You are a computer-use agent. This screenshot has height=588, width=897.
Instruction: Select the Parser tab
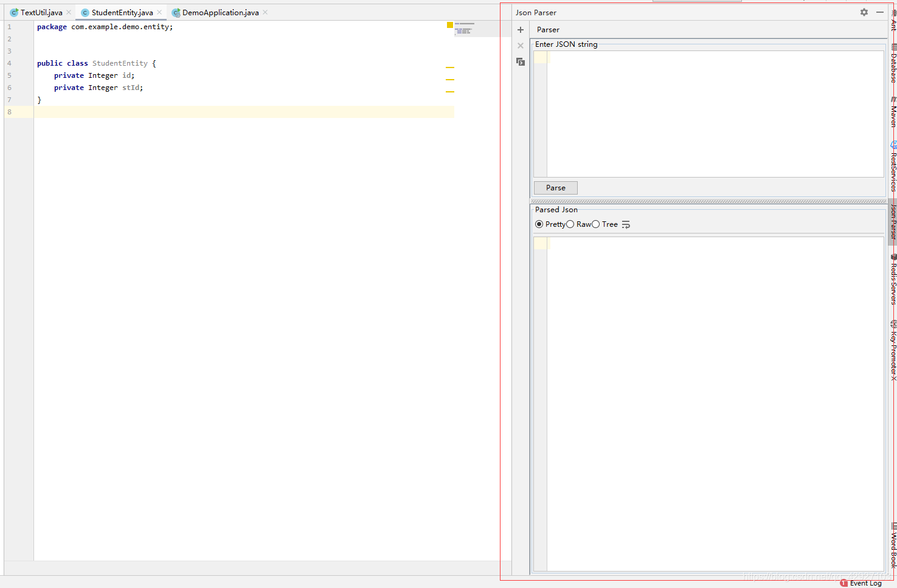tap(548, 30)
